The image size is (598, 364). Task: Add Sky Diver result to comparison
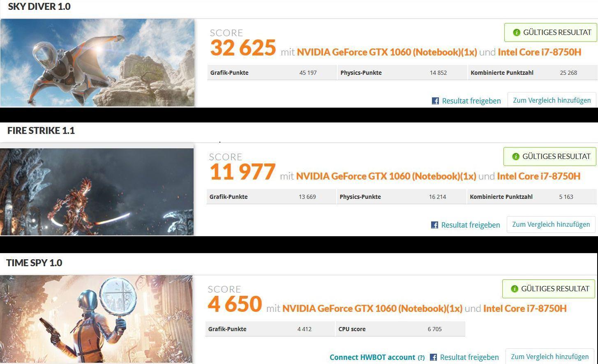552,100
